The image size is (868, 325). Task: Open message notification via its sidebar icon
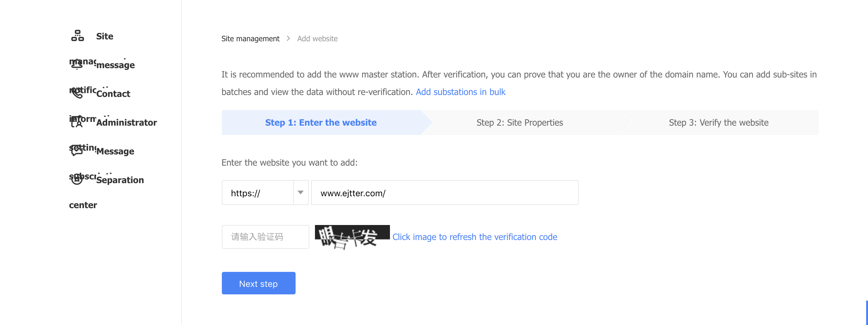pos(77,64)
